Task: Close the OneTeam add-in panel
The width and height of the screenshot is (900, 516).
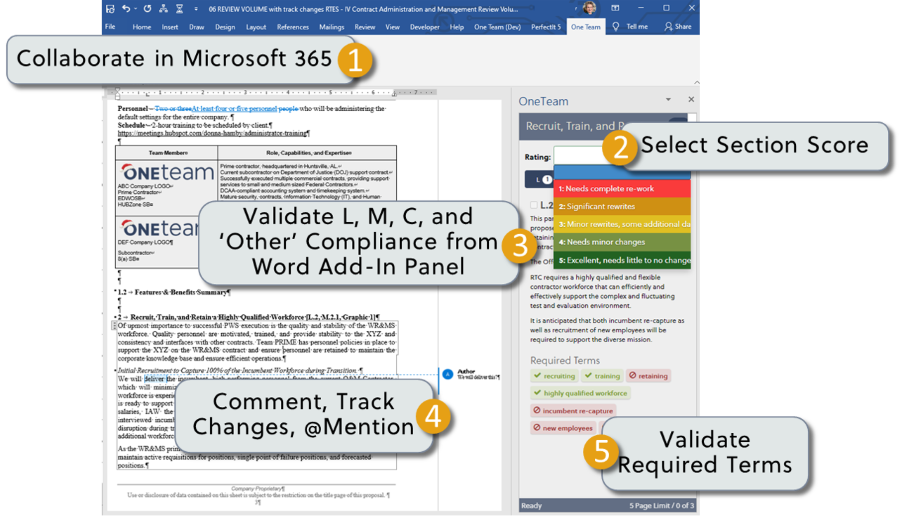Action: pos(691,99)
